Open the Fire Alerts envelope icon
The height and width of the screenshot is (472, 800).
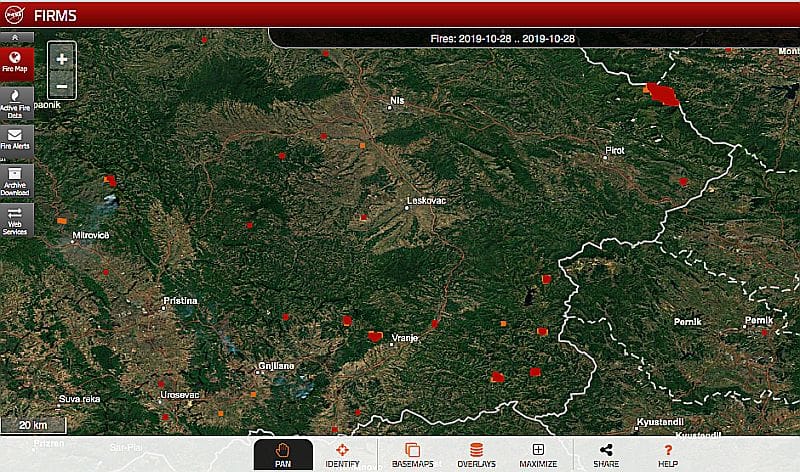(16, 138)
